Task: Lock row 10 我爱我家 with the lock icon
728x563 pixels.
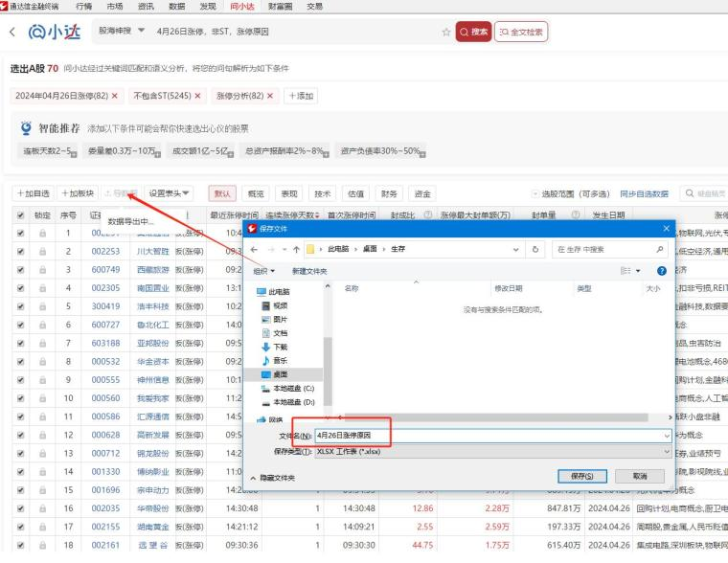Action: click(x=43, y=398)
